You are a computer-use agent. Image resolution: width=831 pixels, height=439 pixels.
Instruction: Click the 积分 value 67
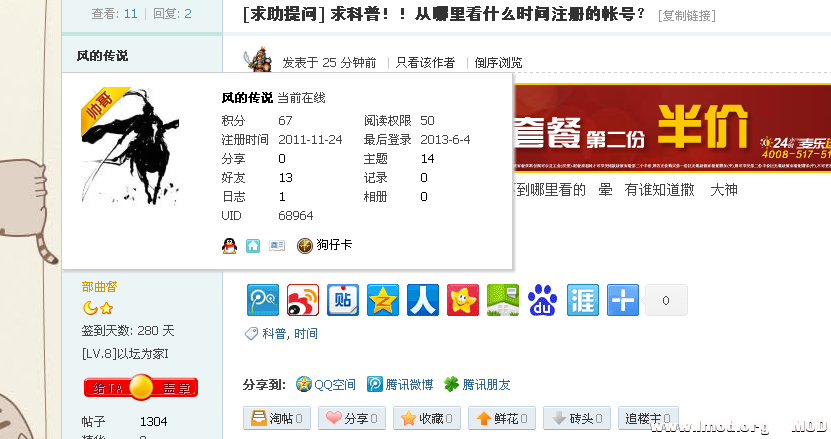point(285,120)
